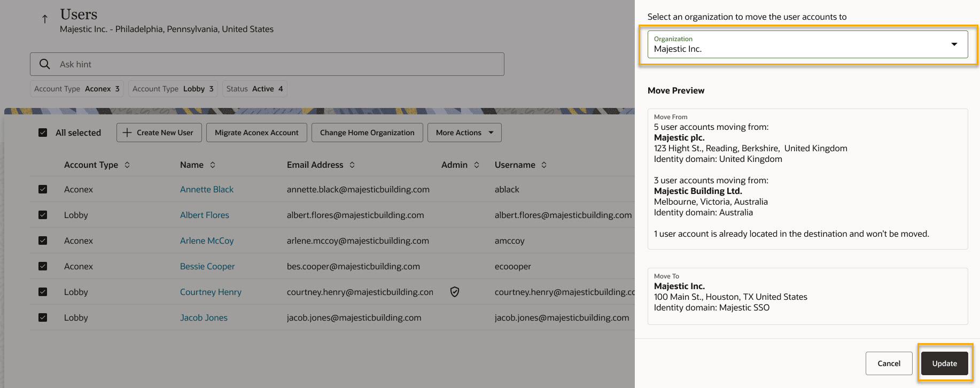
Task: Click the admin shield icon for Courtney Henry
Action: (x=455, y=292)
